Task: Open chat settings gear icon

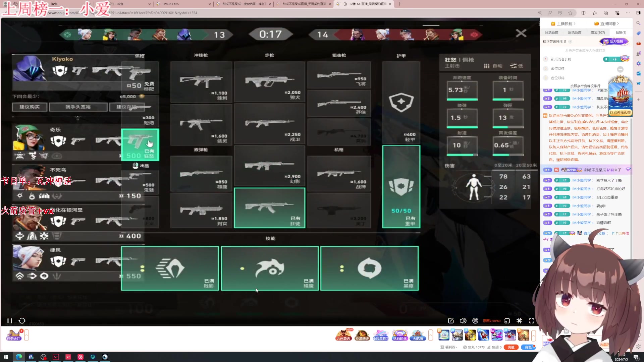Action: coord(638,346)
